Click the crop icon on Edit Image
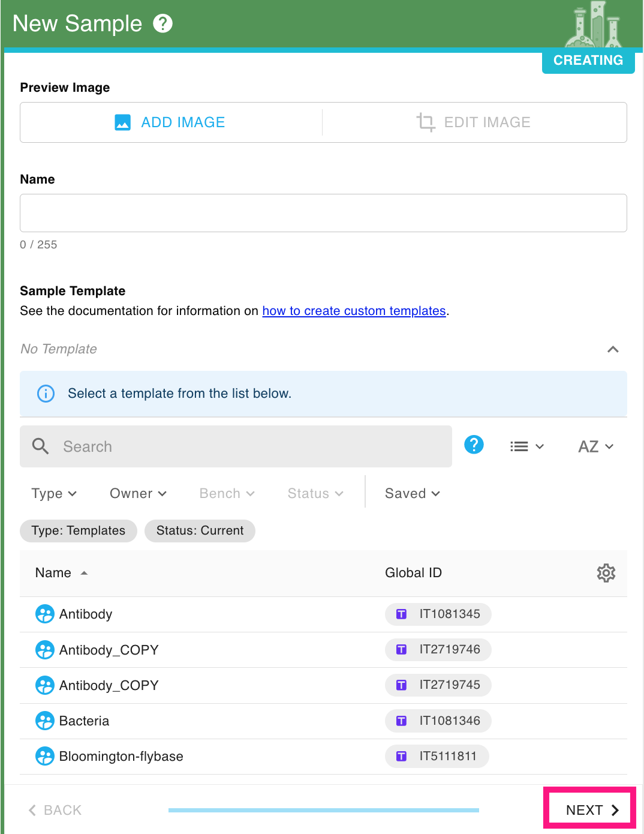Viewport: 644px width, 834px height. [426, 122]
